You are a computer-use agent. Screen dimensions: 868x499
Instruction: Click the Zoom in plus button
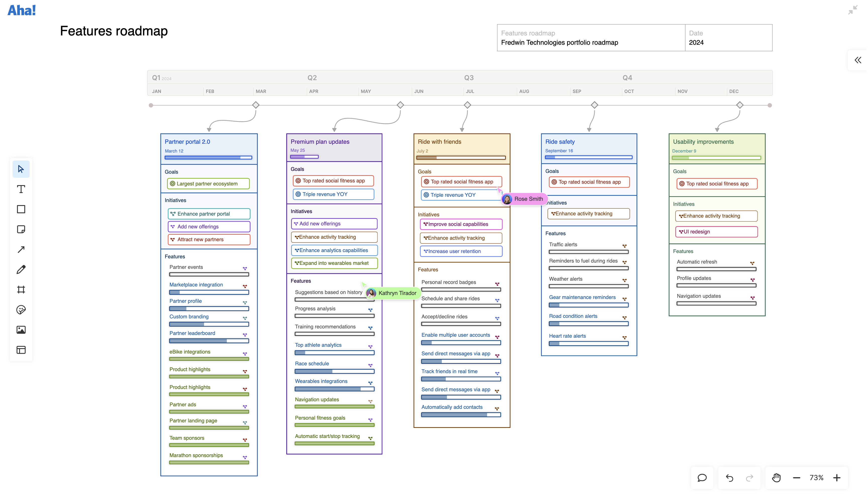[837, 478]
